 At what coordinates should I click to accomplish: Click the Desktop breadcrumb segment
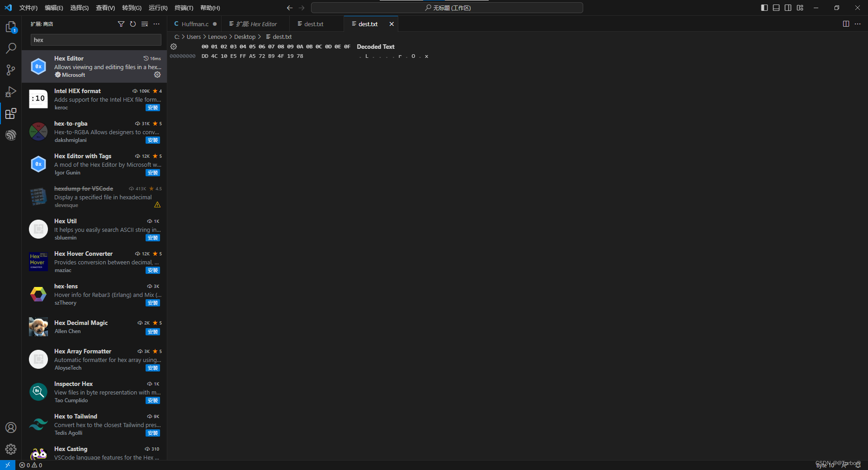tap(245, 37)
